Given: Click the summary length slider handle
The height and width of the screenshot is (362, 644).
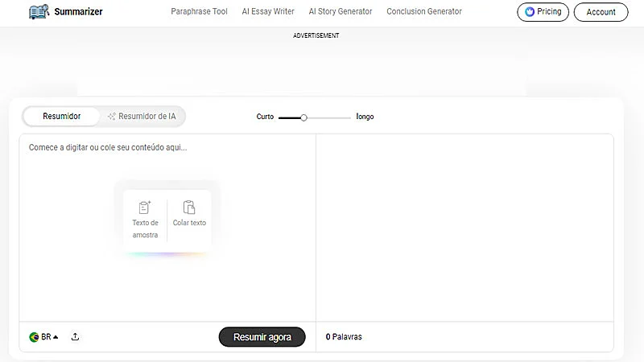Looking at the screenshot, I should [303, 117].
